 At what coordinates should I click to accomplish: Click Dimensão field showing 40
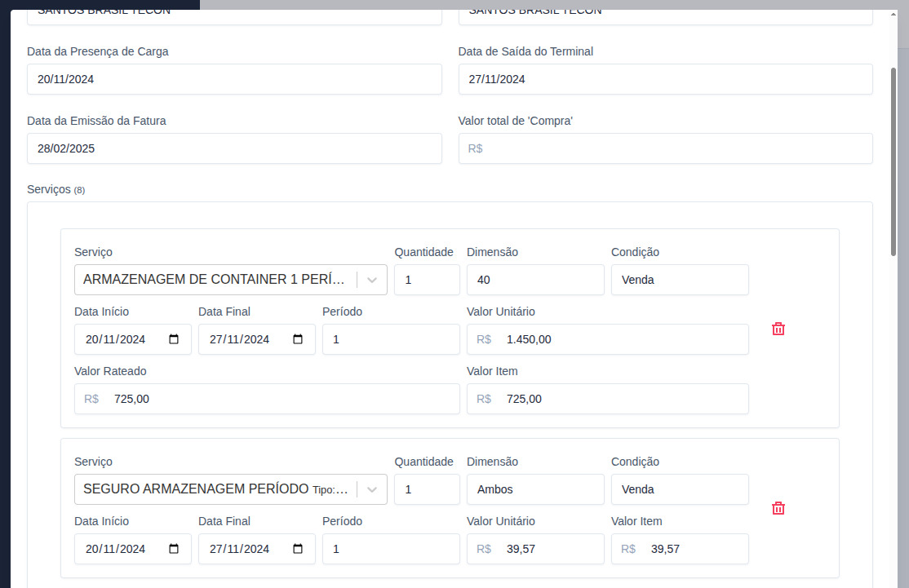tap(535, 280)
